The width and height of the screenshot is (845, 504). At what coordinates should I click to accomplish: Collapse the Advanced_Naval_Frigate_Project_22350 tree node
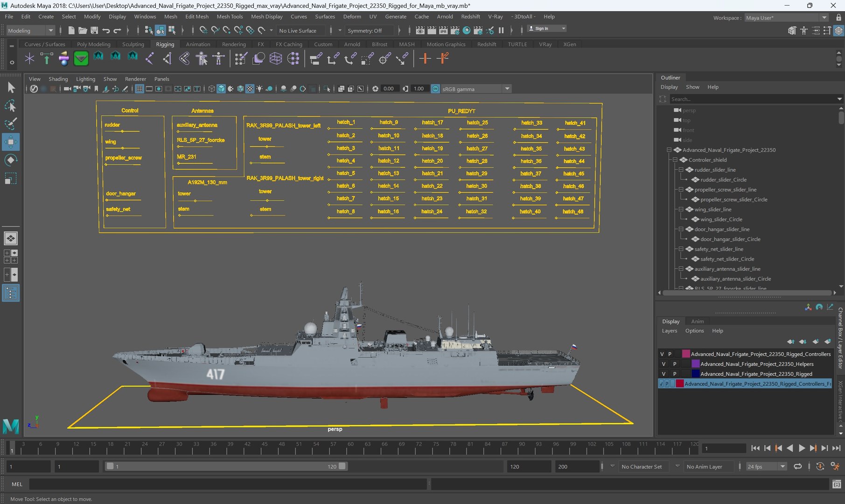(669, 150)
